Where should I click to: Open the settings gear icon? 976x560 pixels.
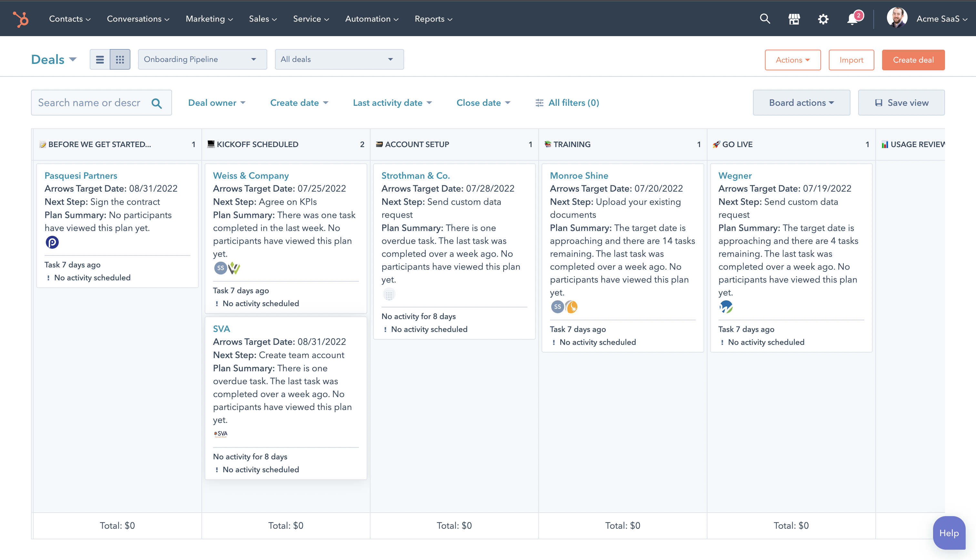pos(823,19)
